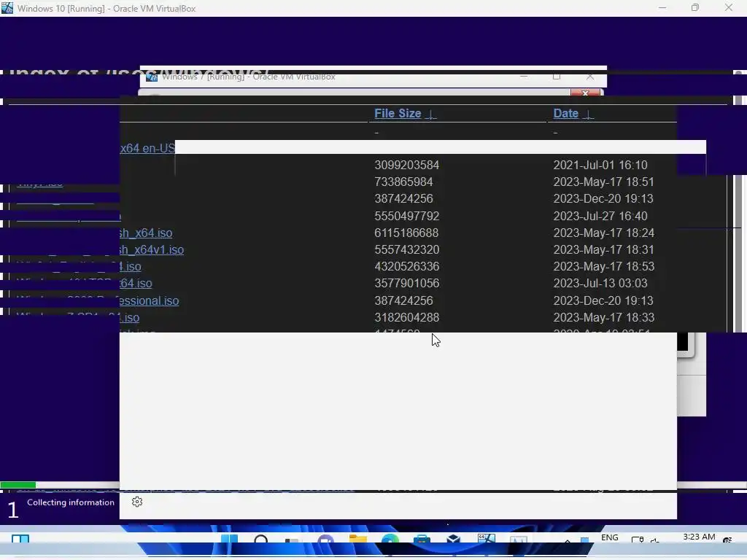
Task: Open the 3:23 AM clock flyout
Action: point(699,537)
